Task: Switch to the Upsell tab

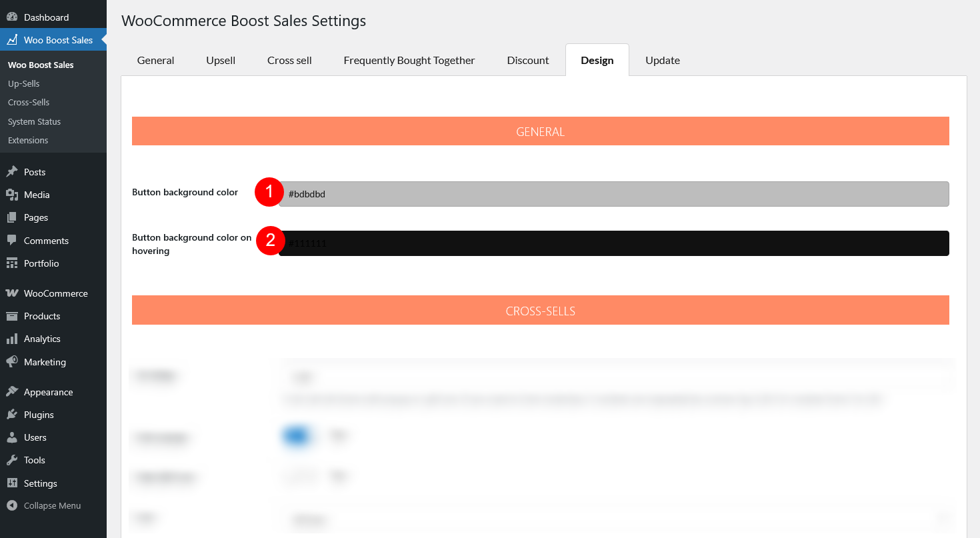Action: (221, 60)
